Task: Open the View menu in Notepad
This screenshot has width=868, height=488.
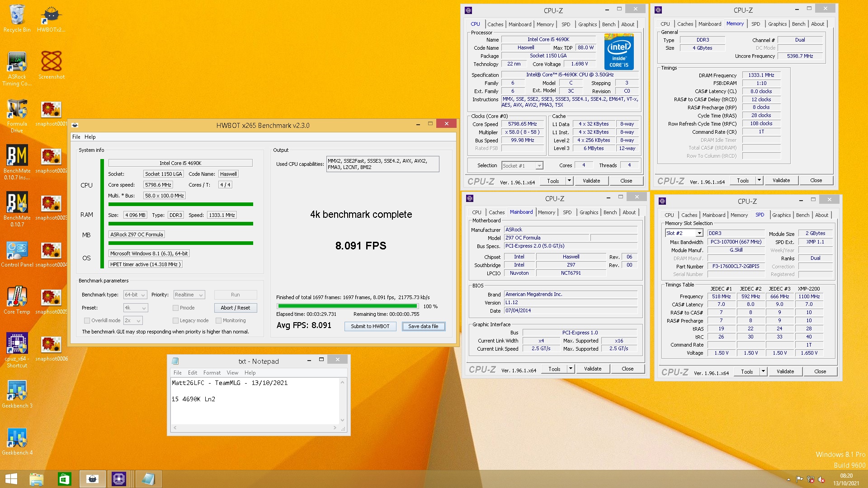Action: 232,373
